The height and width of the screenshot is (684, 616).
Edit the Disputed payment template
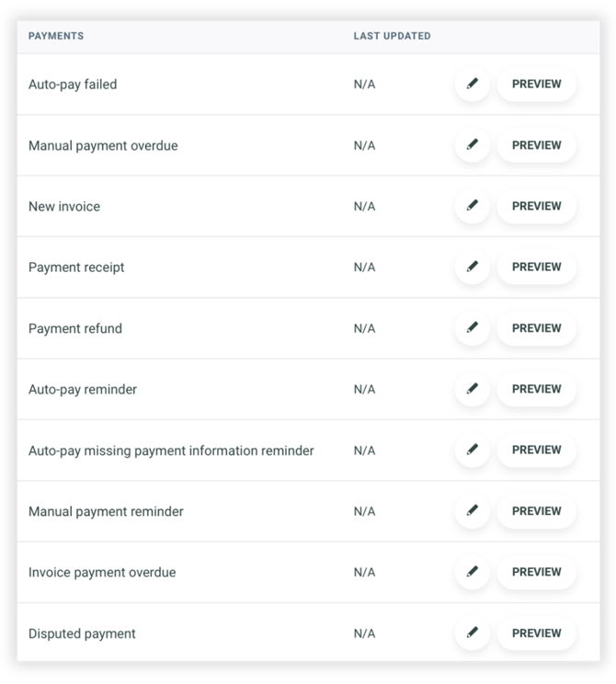click(472, 633)
